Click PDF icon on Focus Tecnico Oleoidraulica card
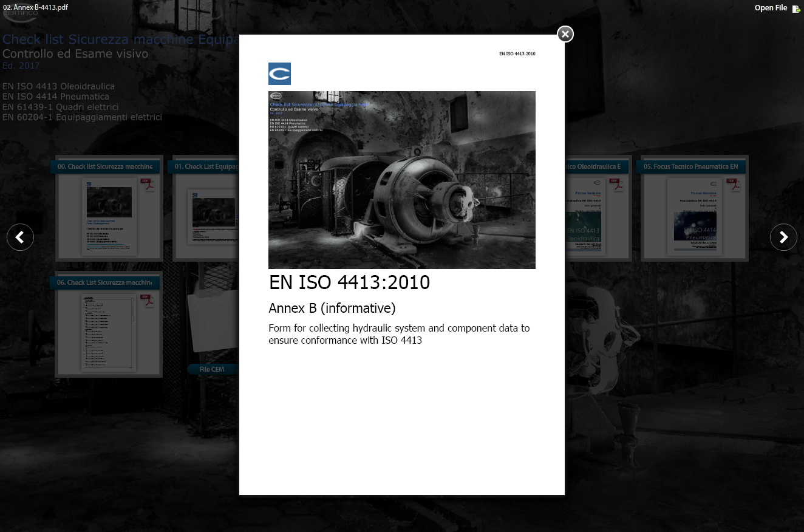 coord(615,185)
